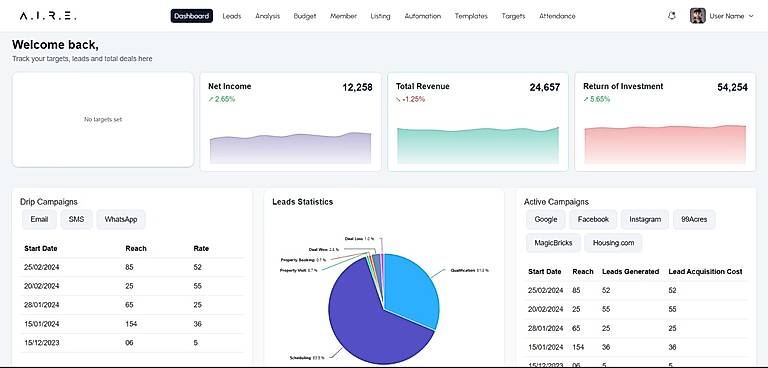Screen dimensions: 768x368
Task: Click Active Campaigns row dated 20/02/2024
Action: [x=636, y=309]
